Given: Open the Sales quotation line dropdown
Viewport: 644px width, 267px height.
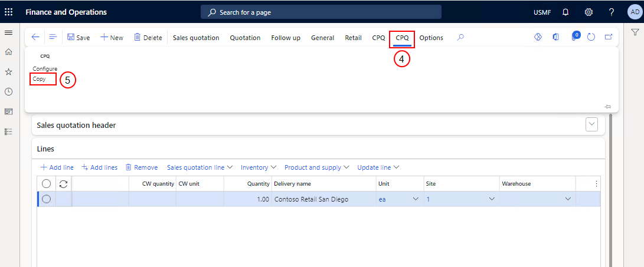Looking at the screenshot, I should pyautogui.click(x=200, y=167).
